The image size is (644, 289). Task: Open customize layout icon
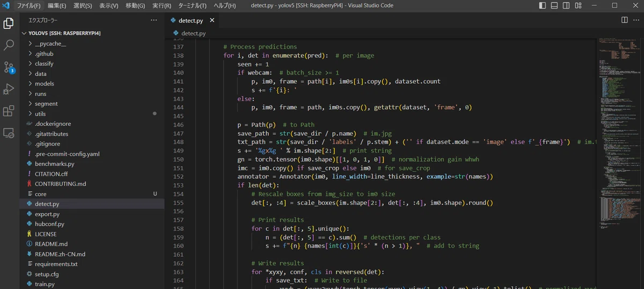[579, 5]
